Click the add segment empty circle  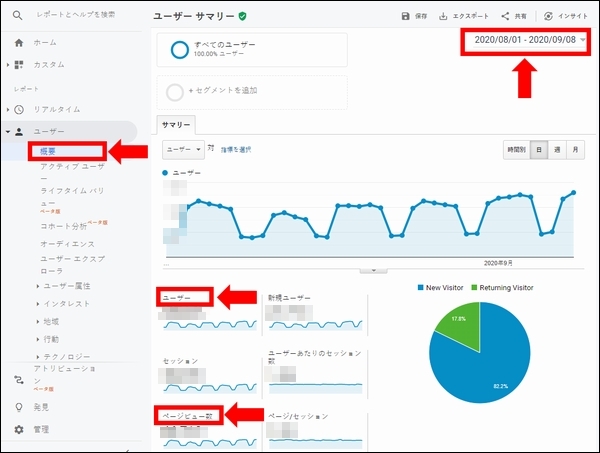point(174,92)
